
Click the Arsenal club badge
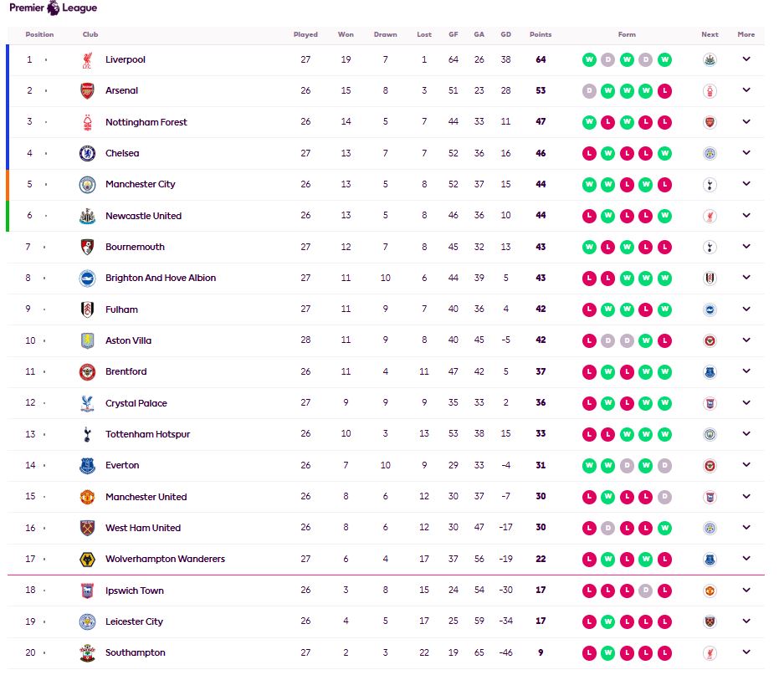click(x=87, y=91)
